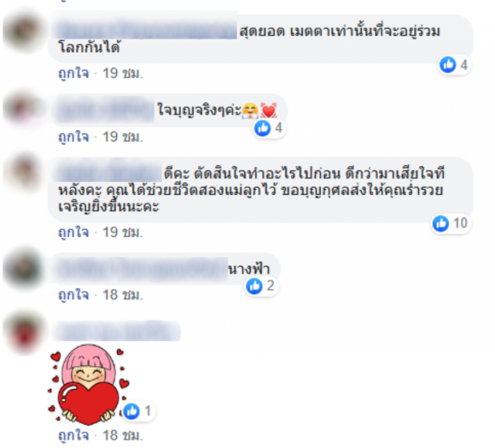Open the second commenter's avatar
Screen dimensions: 495x448
[x=23, y=110]
